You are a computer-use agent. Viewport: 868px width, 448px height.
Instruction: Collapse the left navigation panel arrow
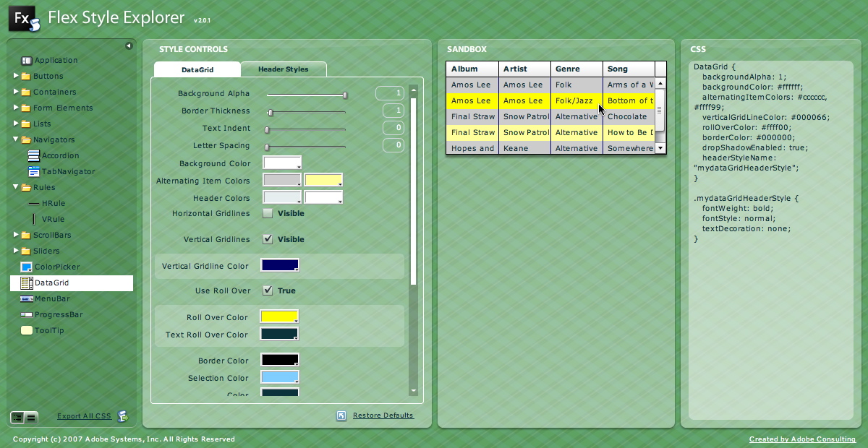click(129, 46)
